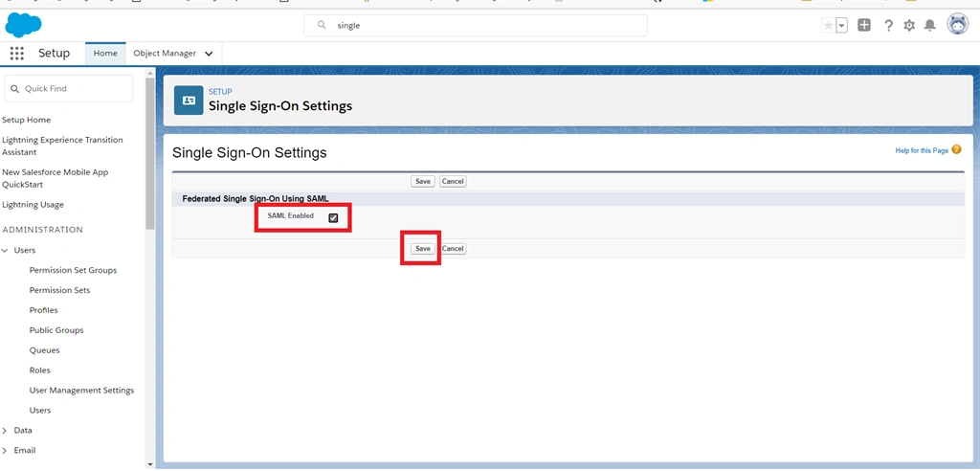
Task: Open Queues in sidebar
Action: click(44, 350)
